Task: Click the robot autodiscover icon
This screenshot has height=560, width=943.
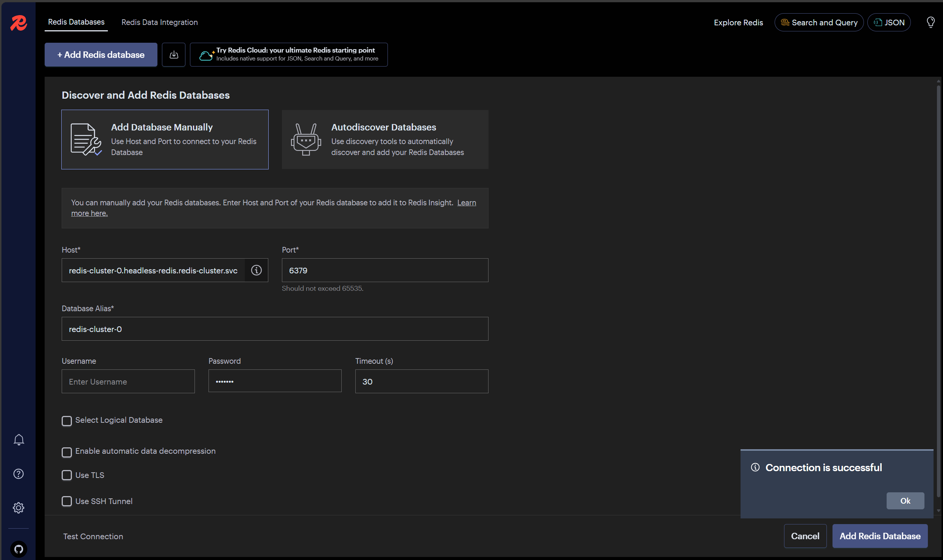Action: pos(306,140)
